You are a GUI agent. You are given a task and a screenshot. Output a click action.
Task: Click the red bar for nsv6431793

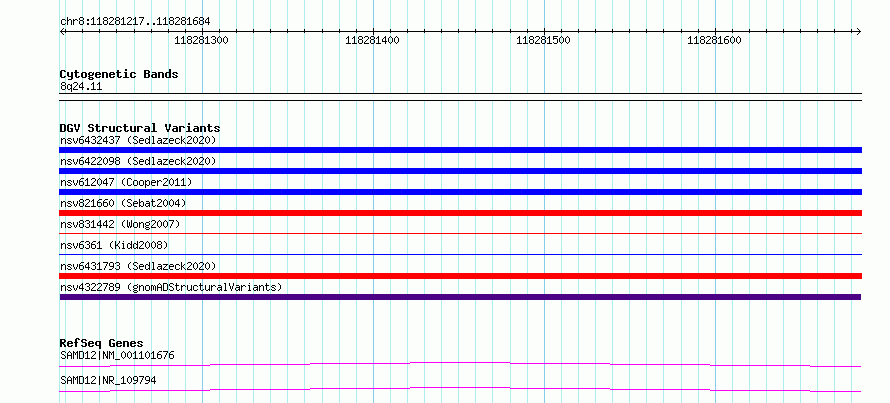pyautogui.click(x=460, y=276)
